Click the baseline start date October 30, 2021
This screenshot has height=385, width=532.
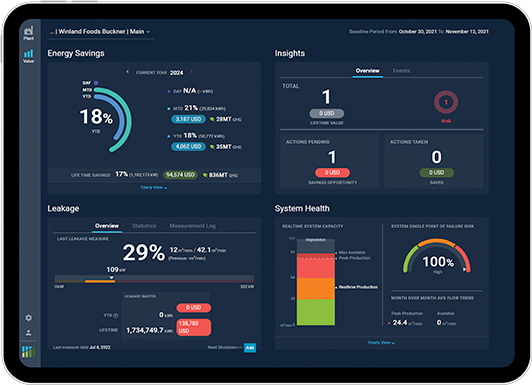[417, 32]
